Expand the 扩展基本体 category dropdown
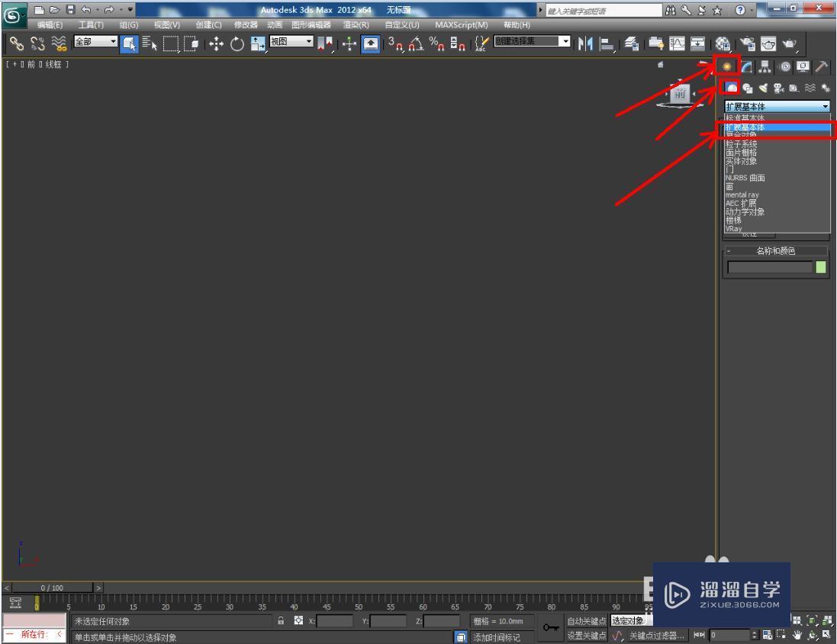This screenshot has height=644, width=837. click(777, 107)
